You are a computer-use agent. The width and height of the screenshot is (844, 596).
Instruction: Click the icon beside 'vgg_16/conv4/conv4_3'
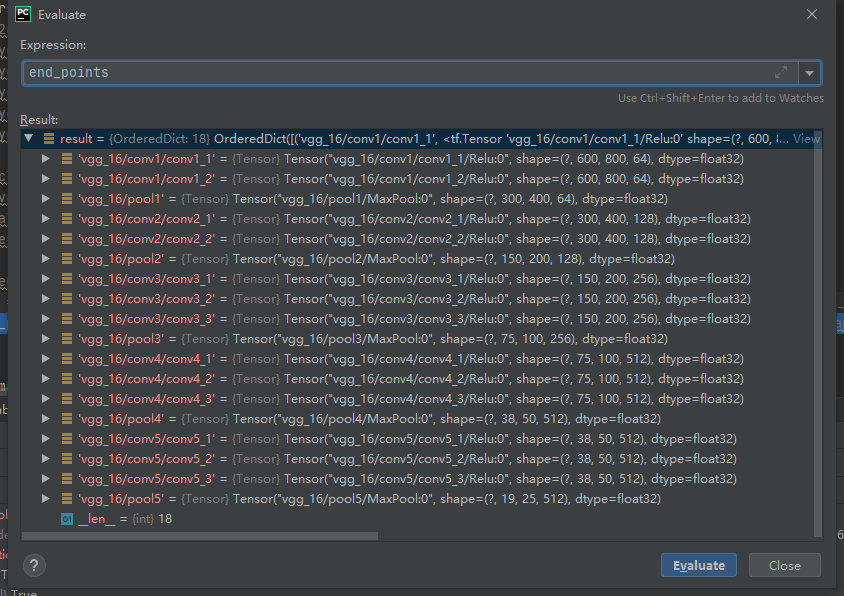click(67, 398)
